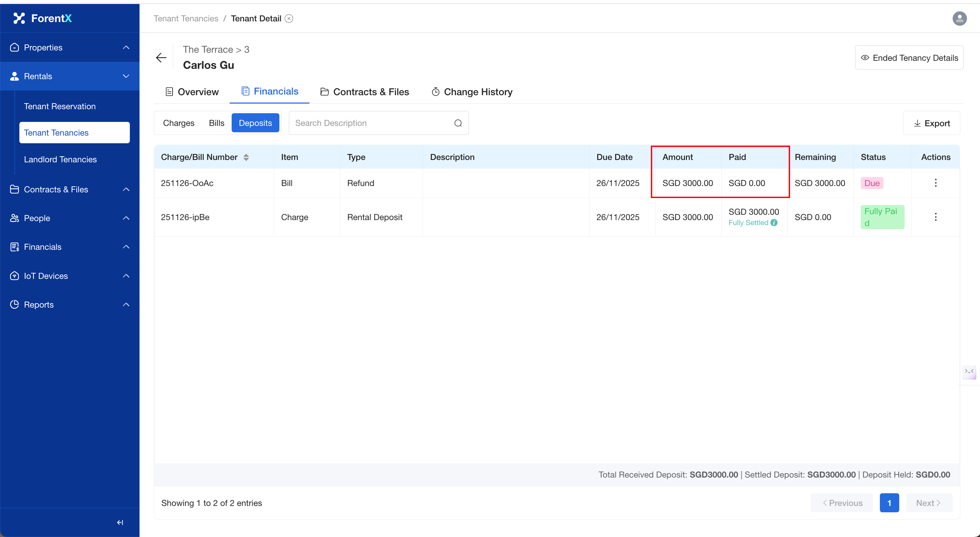
Task: Click the search magnifier icon
Action: click(458, 123)
